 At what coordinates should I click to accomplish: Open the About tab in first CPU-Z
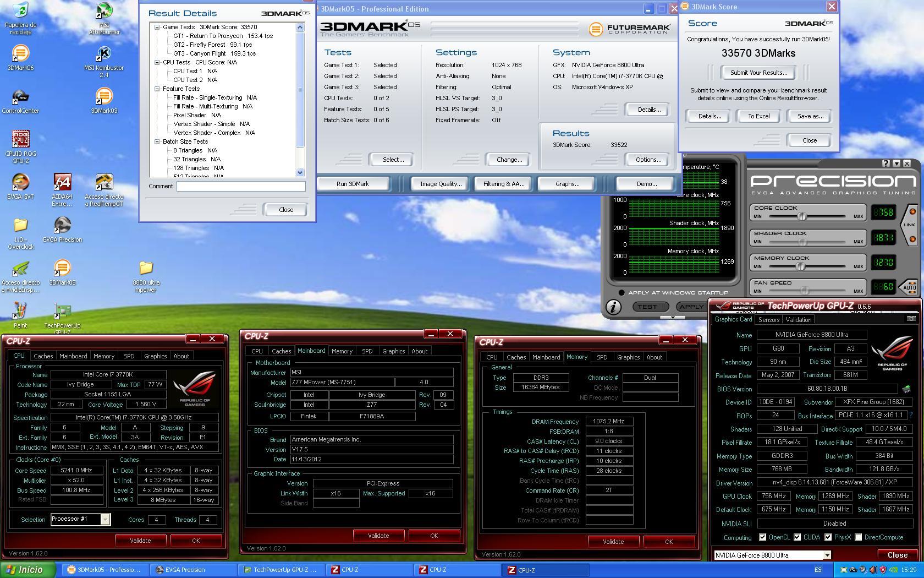[x=181, y=356]
